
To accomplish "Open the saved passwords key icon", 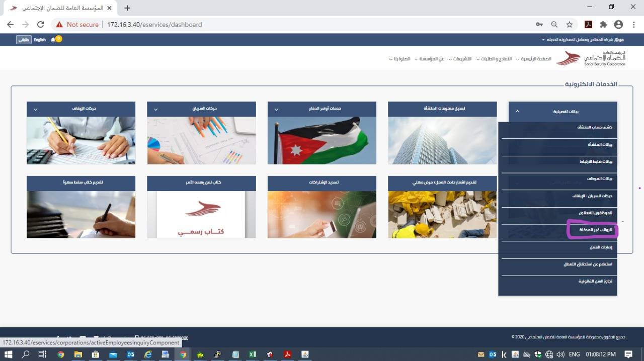I will [x=539, y=24].
